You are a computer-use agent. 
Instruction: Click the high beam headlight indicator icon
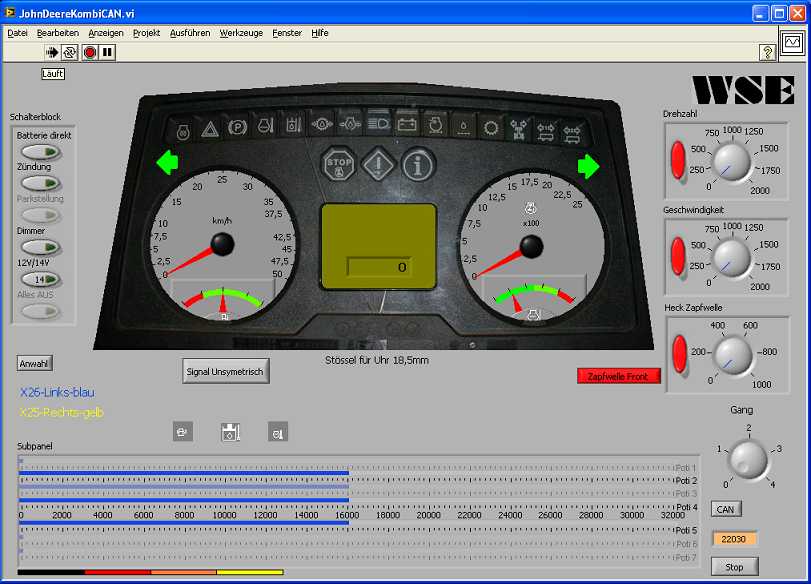[379, 123]
